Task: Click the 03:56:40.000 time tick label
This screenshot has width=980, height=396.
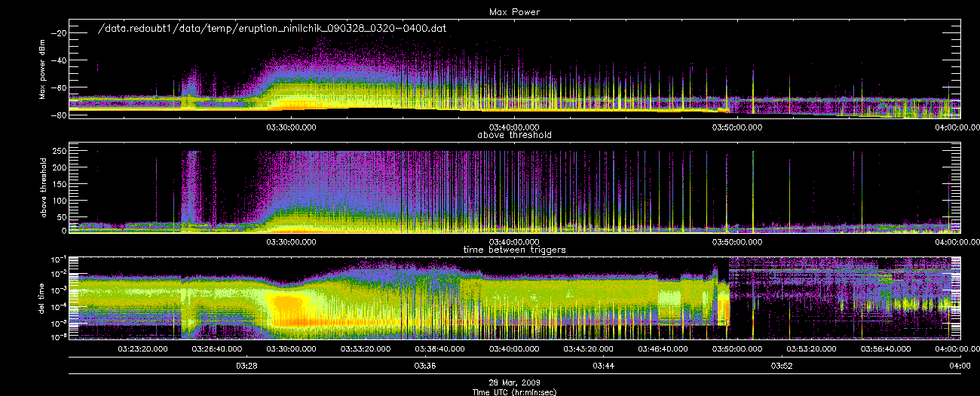Action: pos(886,348)
